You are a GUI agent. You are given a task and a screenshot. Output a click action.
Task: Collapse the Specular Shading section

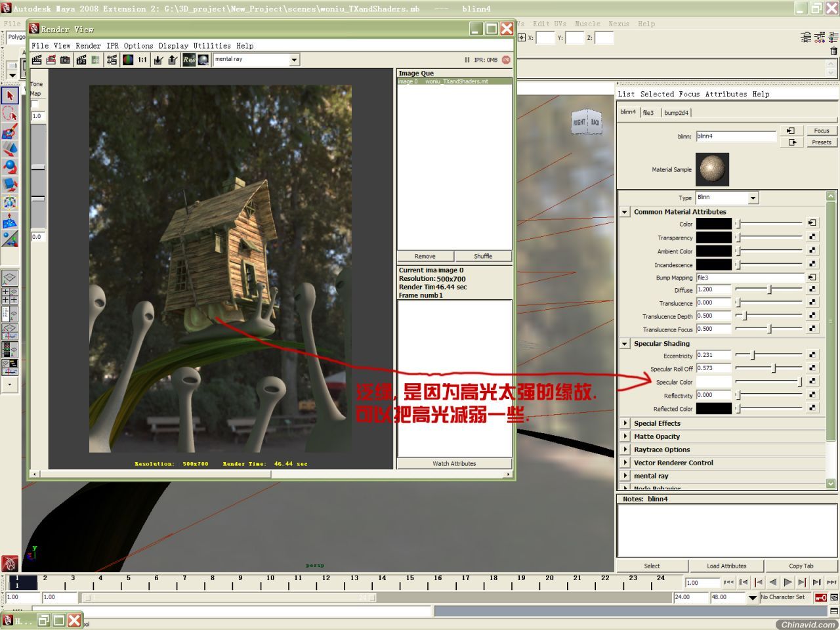(x=625, y=343)
